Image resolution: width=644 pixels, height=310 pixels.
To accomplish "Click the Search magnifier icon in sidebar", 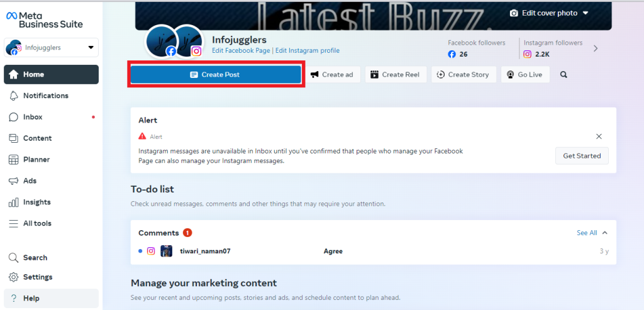I will 14,258.
